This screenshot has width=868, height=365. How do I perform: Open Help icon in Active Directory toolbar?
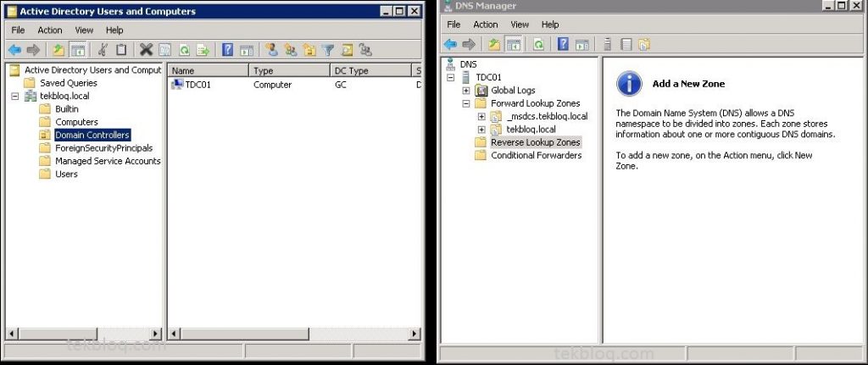(x=227, y=50)
